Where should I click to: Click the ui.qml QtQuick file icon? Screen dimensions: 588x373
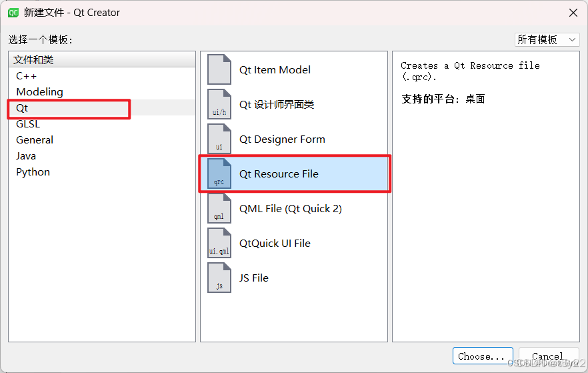pos(219,243)
